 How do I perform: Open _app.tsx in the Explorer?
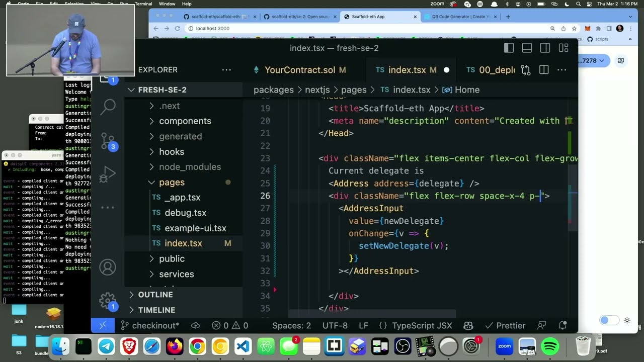click(x=182, y=198)
